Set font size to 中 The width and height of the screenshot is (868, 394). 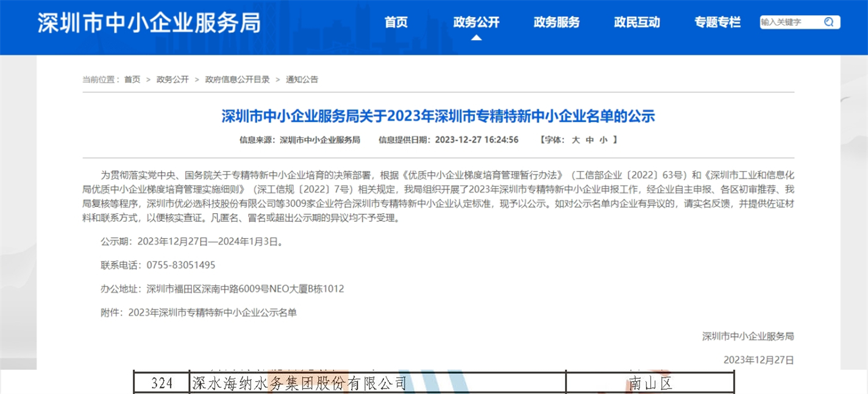pyautogui.click(x=589, y=139)
